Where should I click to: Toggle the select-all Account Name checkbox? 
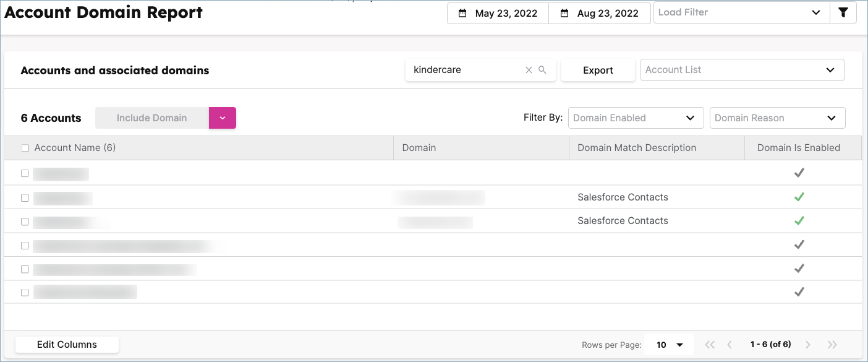coord(25,148)
